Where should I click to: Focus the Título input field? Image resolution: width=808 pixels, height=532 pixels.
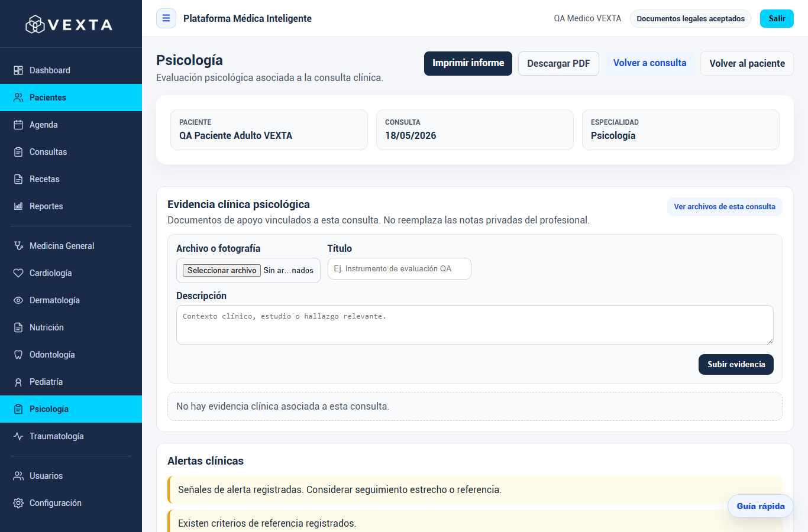[x=399, y=268]
